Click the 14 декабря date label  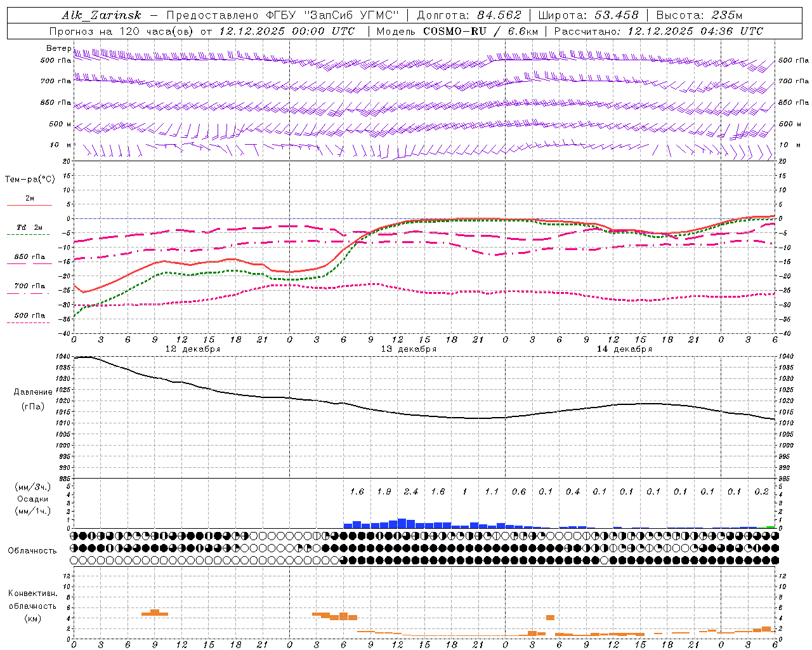tap(624, 349)
